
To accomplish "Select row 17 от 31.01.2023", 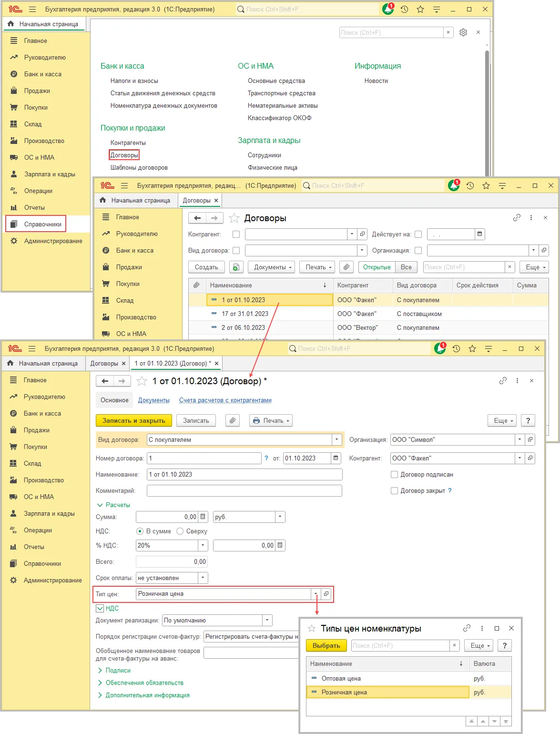I will pos(367,314).
